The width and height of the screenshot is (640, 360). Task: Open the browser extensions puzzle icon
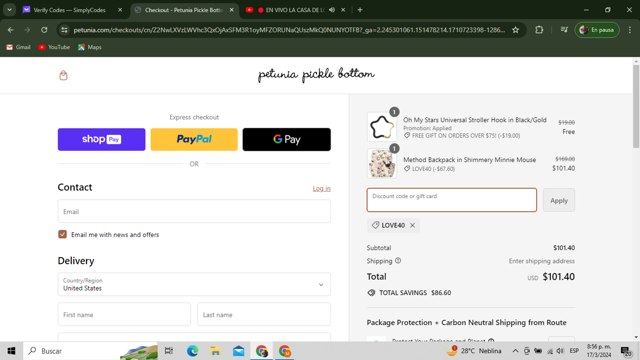[x=539, y=30]
